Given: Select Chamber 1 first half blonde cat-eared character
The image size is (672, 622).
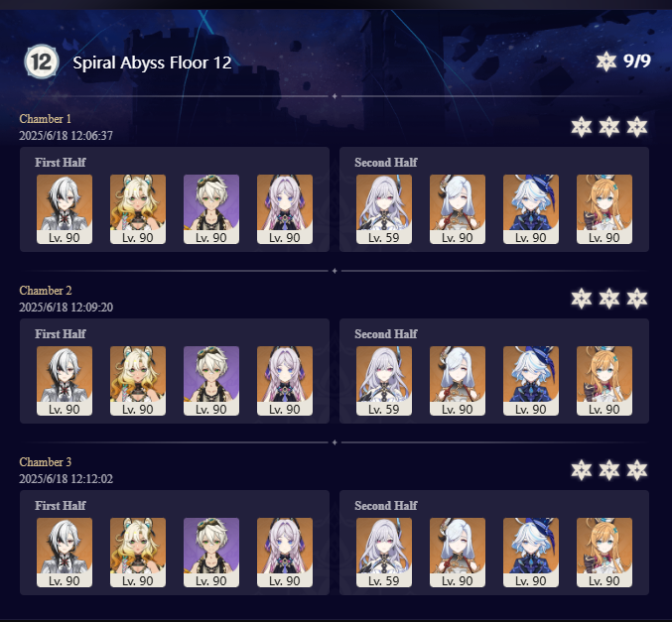Looking at the screenshot, I should [138, 209].
